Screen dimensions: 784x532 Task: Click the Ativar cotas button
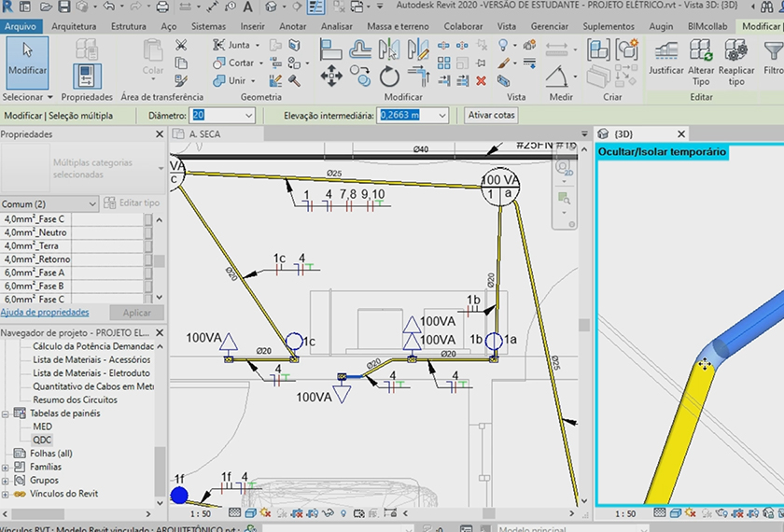491,115
